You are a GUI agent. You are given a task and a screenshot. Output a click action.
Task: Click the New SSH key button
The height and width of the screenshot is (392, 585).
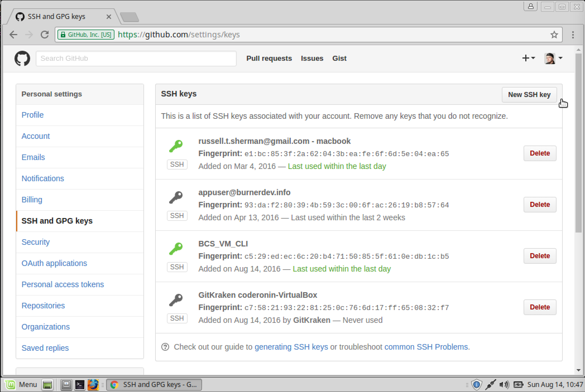coord(529,95)
